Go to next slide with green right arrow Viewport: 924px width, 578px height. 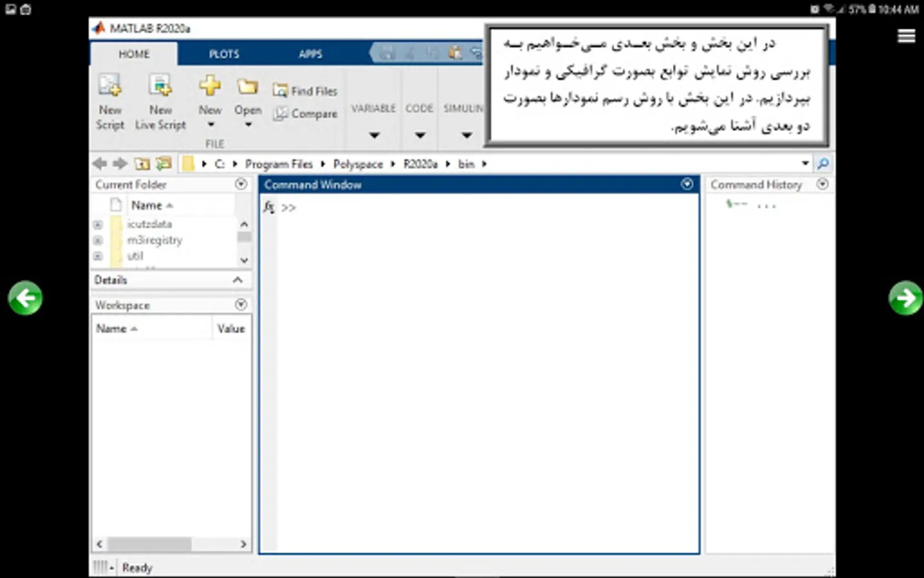(x=905, y=297)
